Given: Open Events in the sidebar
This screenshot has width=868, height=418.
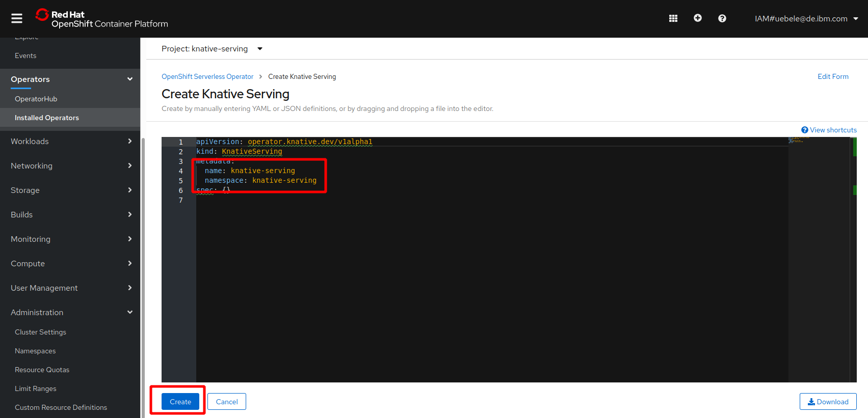Looking at the screenshot, I should click(25, 56).
